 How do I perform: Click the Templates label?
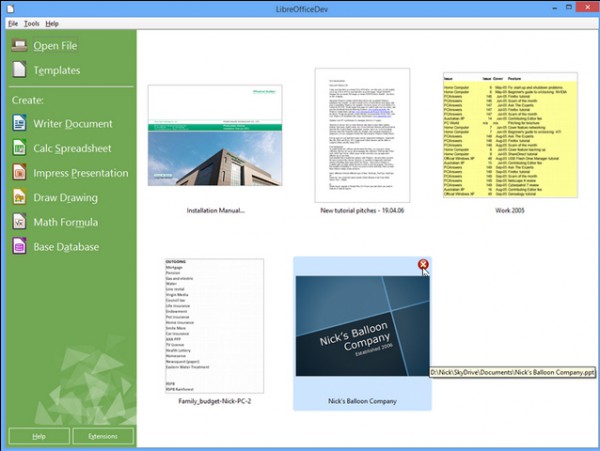(57, 70)
